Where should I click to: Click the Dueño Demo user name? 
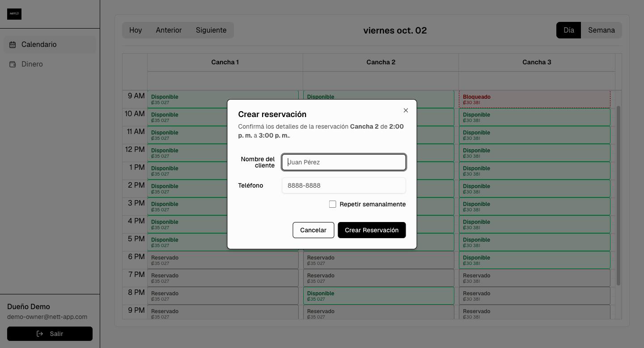click(x=29, y=306)
